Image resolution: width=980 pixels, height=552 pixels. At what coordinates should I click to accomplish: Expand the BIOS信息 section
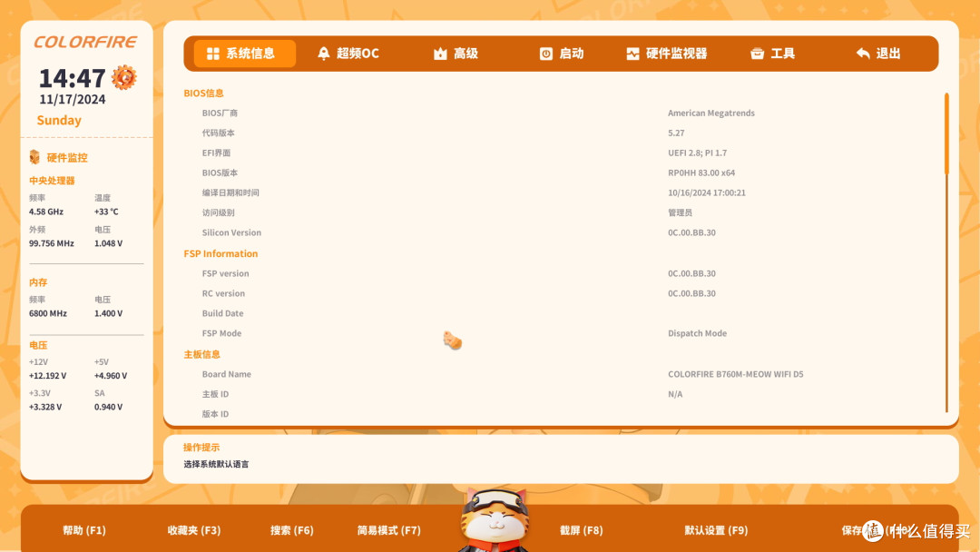[x=203, y=93]
